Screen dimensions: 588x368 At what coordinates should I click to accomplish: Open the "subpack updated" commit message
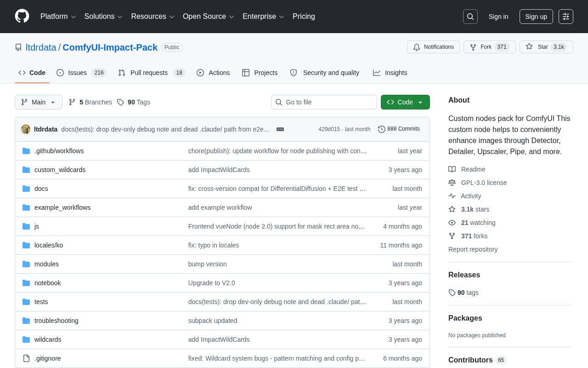[213, 321]
